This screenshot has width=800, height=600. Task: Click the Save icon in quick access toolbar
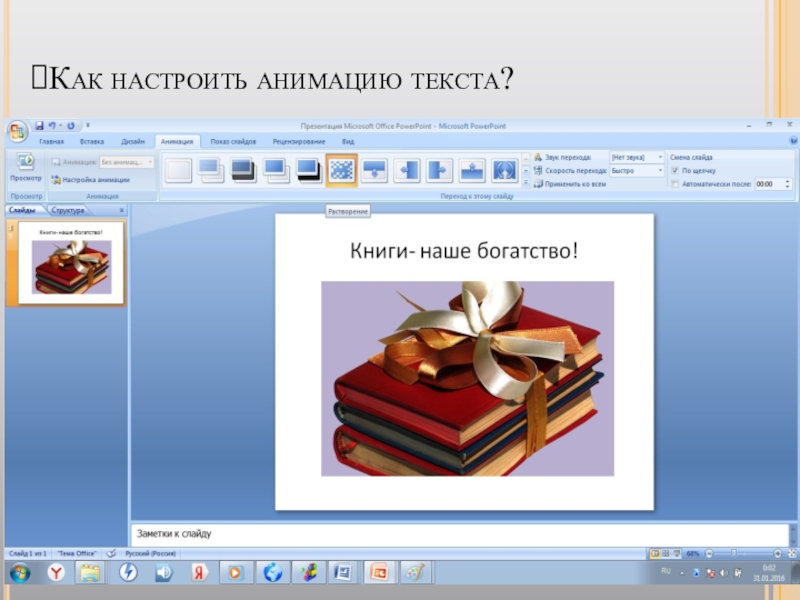39,126
